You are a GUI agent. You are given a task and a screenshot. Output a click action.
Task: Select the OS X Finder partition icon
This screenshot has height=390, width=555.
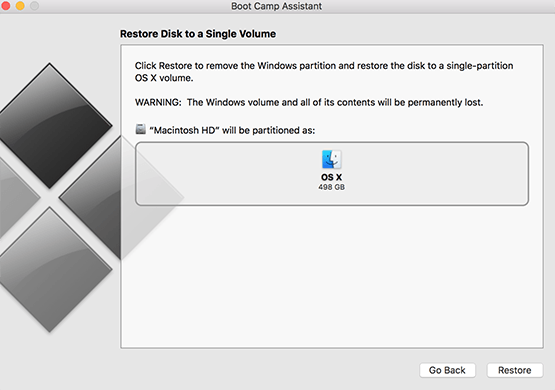click(332, 159)
